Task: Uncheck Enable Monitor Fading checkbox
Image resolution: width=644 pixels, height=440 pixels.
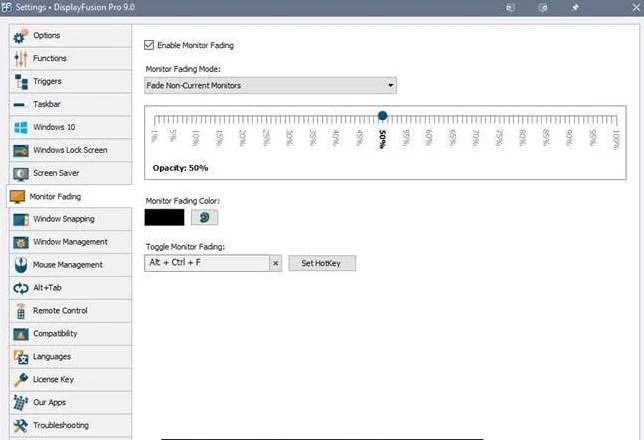Action: point(149,45)
